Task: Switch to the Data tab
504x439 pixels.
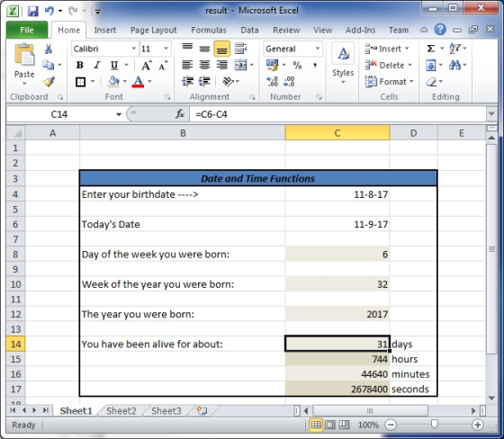Action: coord(249,31)
